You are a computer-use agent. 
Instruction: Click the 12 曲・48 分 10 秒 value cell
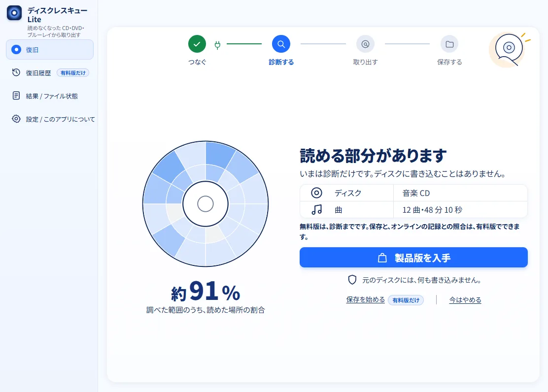[460, 210]
